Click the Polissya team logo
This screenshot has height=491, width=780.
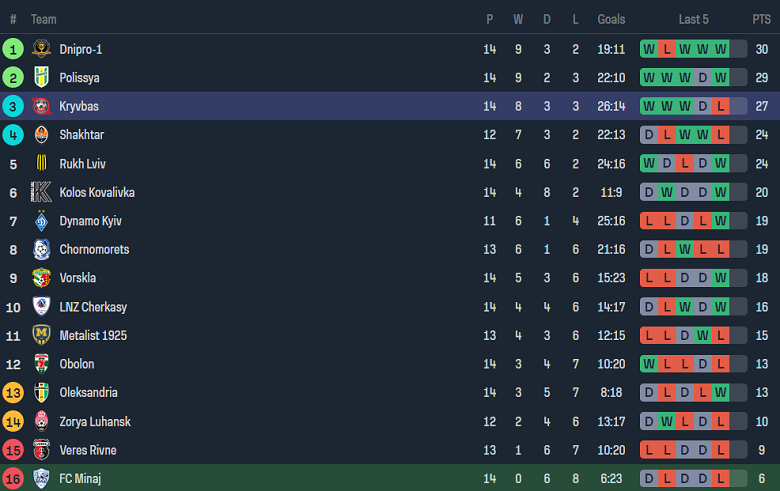click(41, 78)
